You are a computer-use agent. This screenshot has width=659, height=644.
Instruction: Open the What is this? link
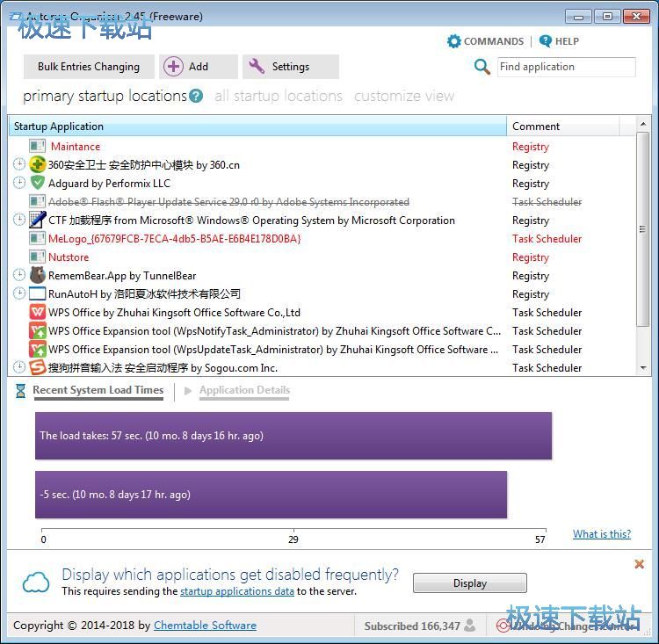pos(602,534)
